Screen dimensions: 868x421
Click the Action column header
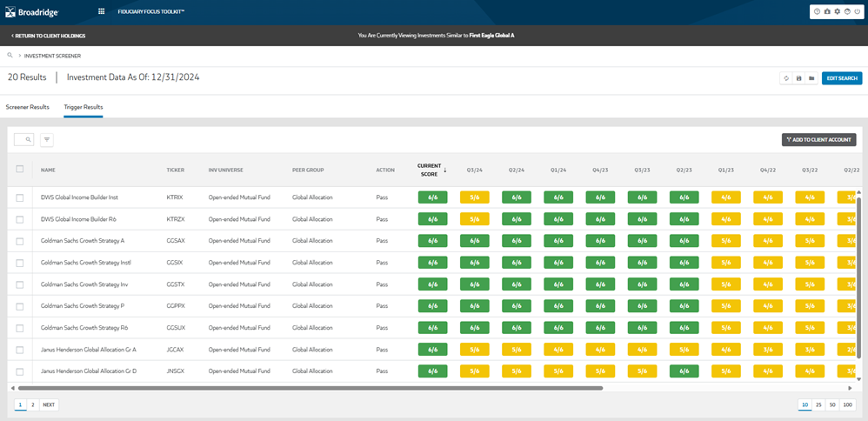[x=385, y=170]
